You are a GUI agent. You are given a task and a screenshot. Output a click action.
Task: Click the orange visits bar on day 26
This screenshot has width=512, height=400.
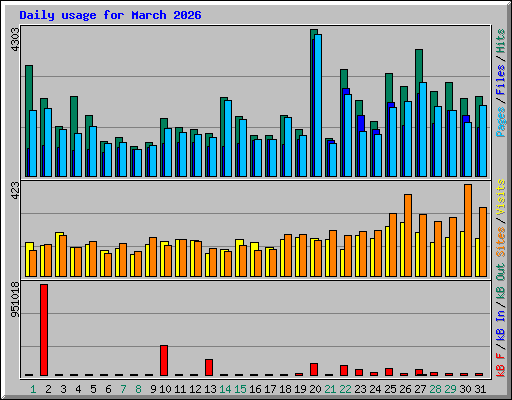(x=408, y=235)
